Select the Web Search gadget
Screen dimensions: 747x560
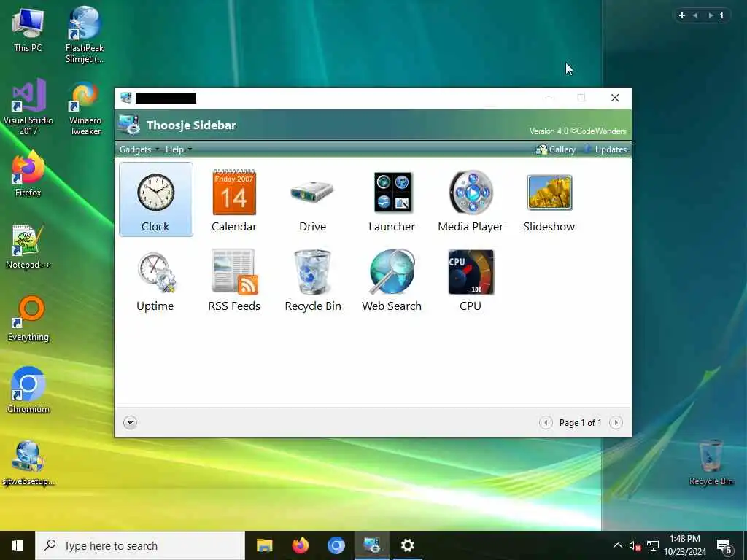point(392,279)
